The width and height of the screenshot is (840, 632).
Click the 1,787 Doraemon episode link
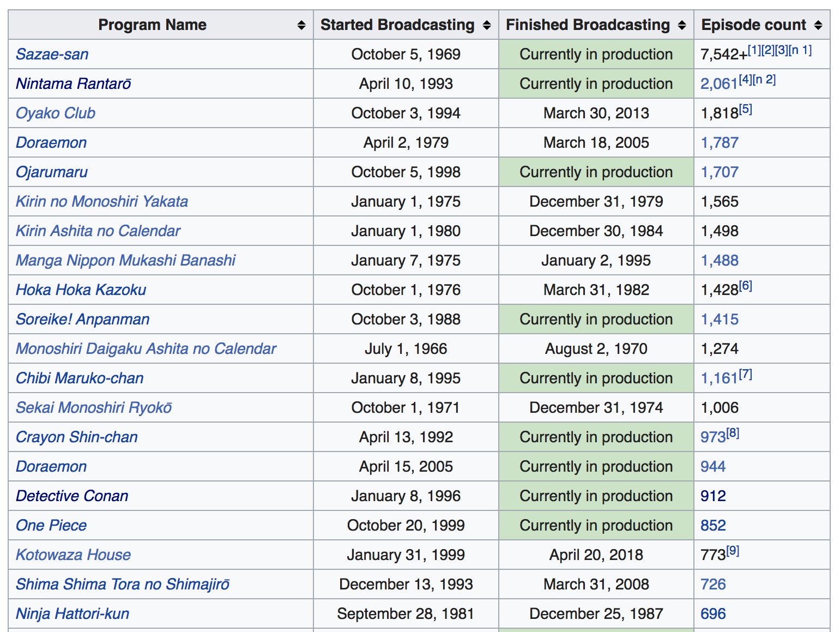pos(720,142)
